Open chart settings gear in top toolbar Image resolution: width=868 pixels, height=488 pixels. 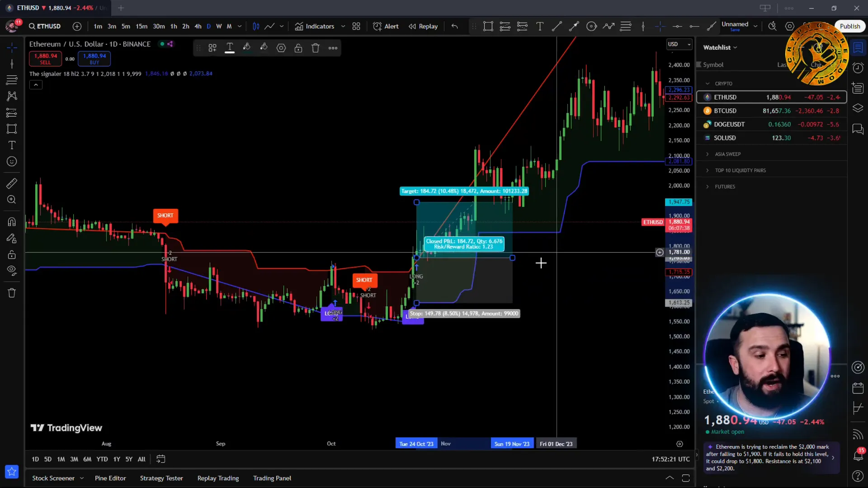point(790,26)
